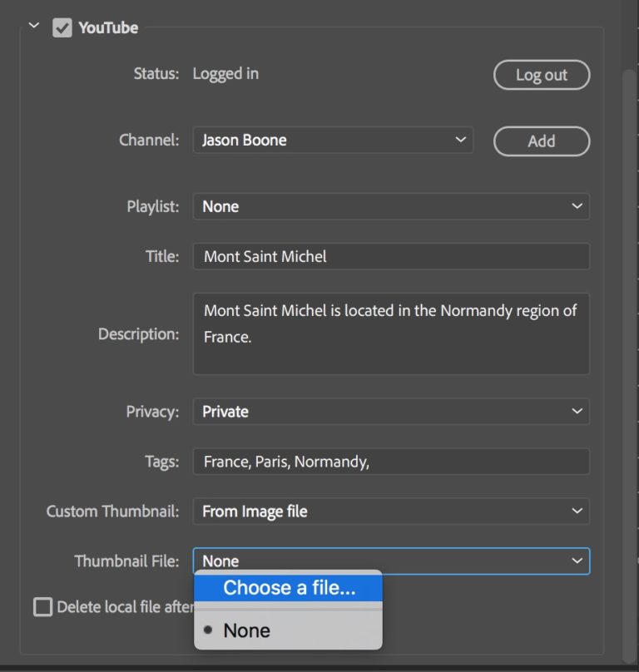This screenshot has width=639, height=672.
Task: Open the Channel dropdown showing Jason Boone
Action: pos(333,140)
